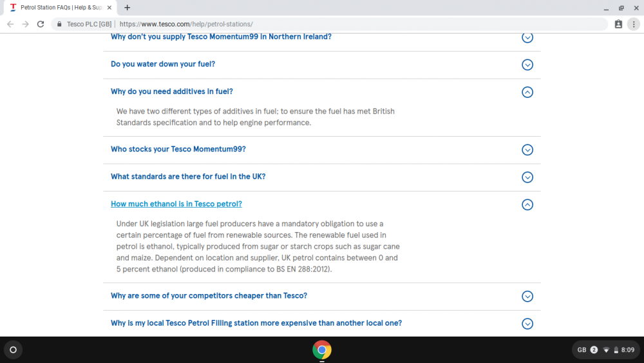Open 'Why are some of your competitors cheaper' question

209,295
